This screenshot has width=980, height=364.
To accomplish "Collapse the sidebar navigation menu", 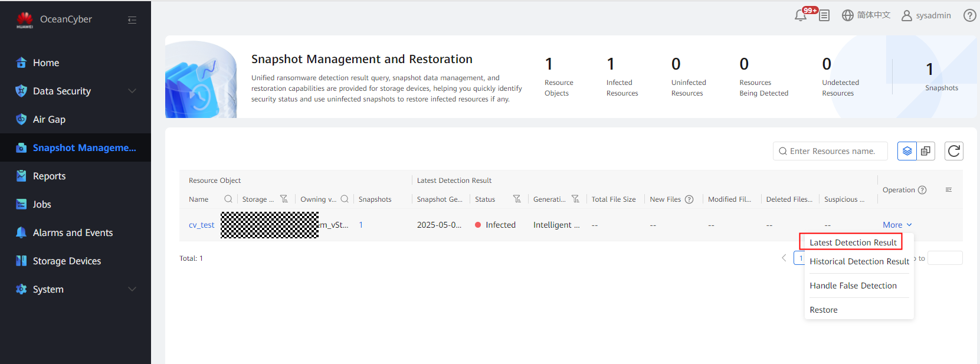I will click(132, 20).
